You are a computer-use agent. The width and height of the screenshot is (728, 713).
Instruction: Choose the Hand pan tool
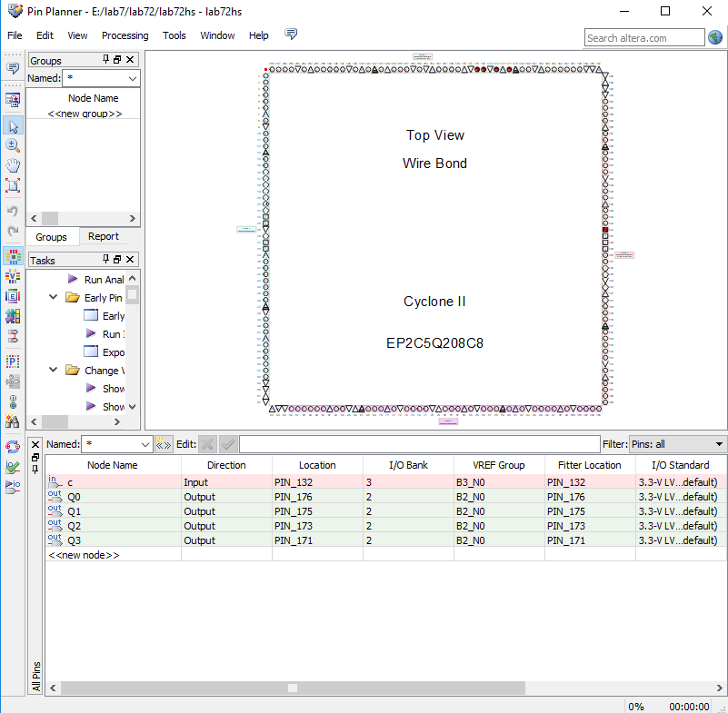[13, 165]
